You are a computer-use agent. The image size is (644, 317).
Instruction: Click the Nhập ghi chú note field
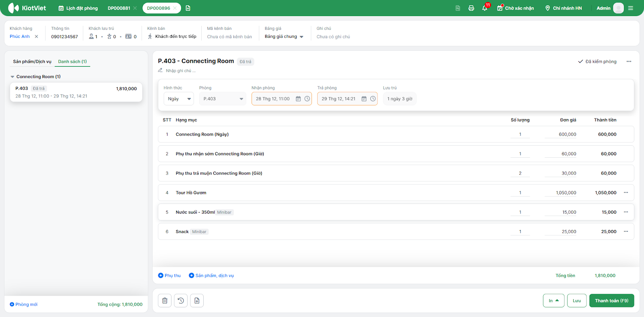(181, 71)
